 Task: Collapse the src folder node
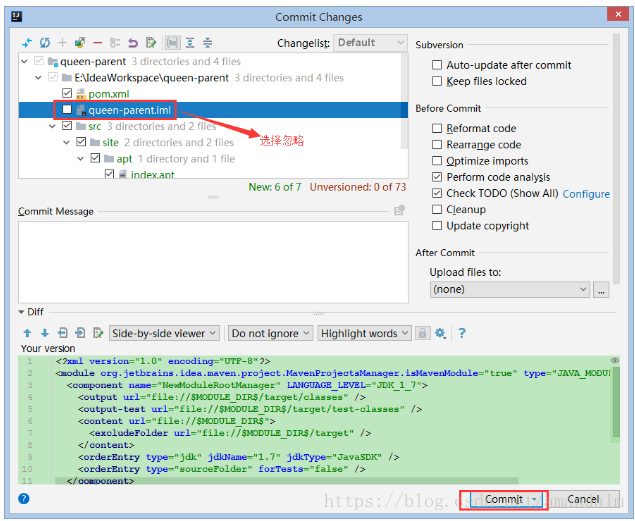click(x=53, y=126)
